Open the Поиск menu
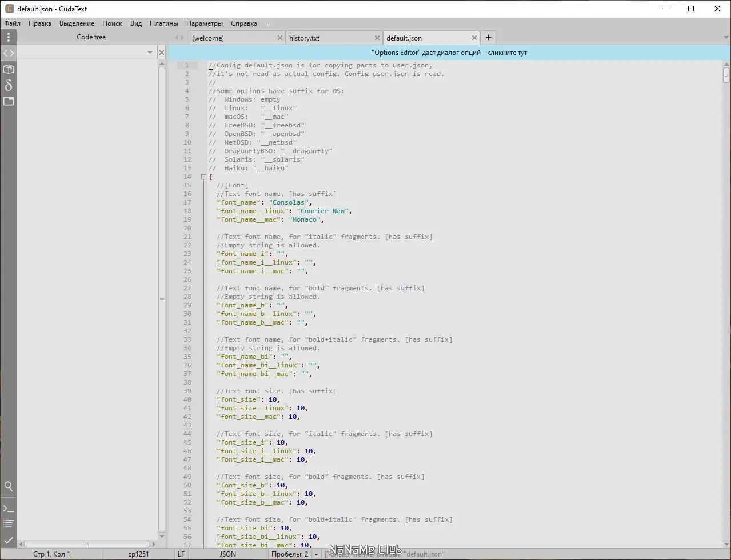Viewport: 731px width, 560px height. tap(112, 23)
